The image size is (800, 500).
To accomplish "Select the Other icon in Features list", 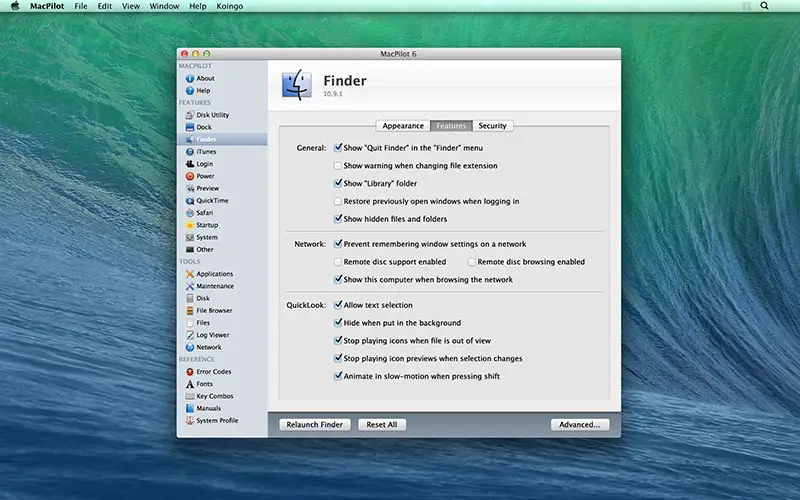I will point(190,250).
